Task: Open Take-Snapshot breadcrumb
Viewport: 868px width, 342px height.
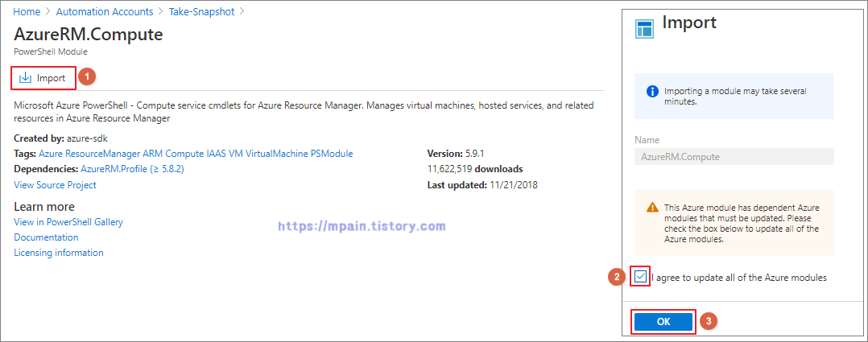Action: click(x=202, y=11)
